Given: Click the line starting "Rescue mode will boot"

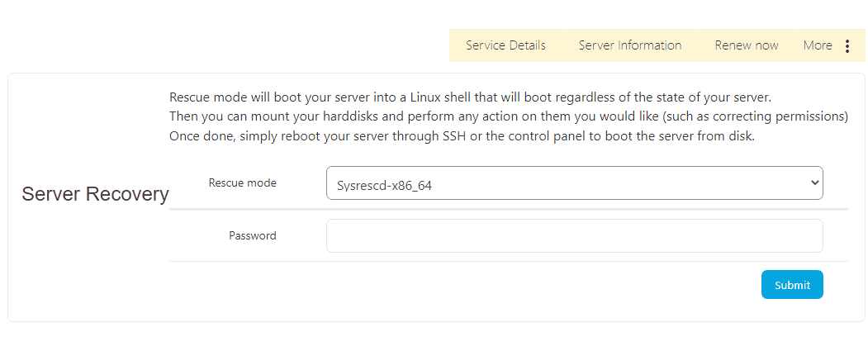Looking at the screenshot, I should click(470, 97).
